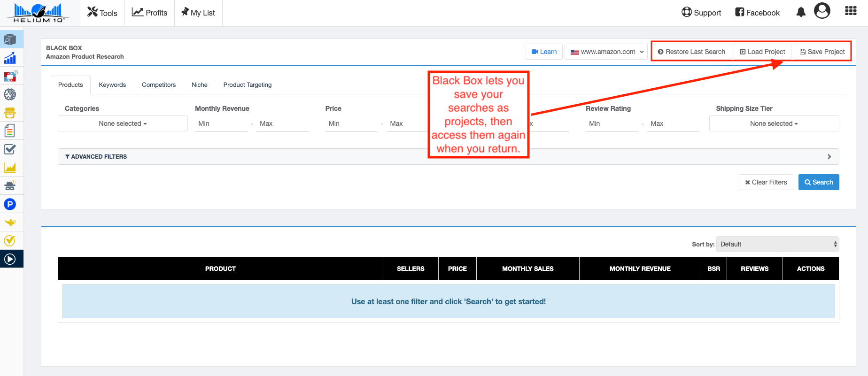Open the Profits menu

tap(149, 13)
